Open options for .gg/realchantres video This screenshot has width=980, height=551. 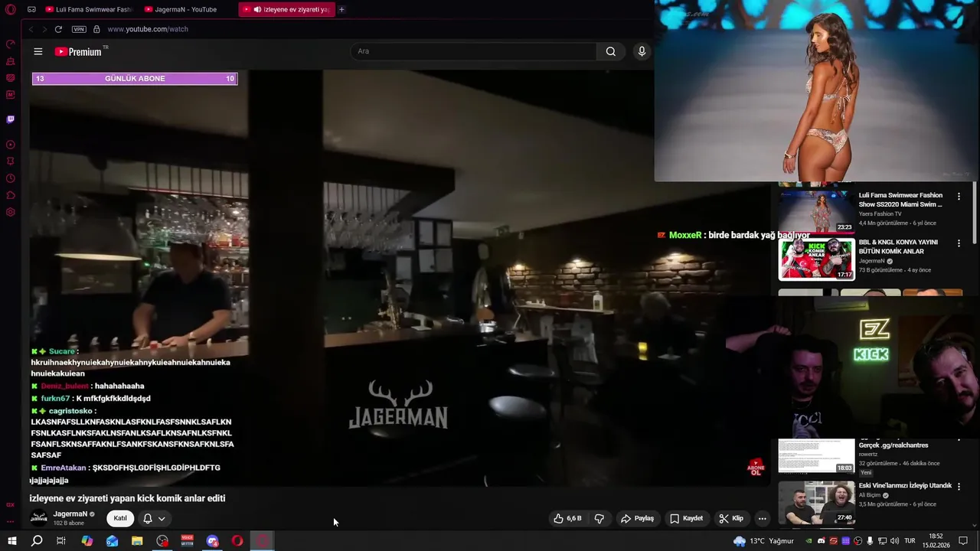pyautogui.click(x=959, y=442)
